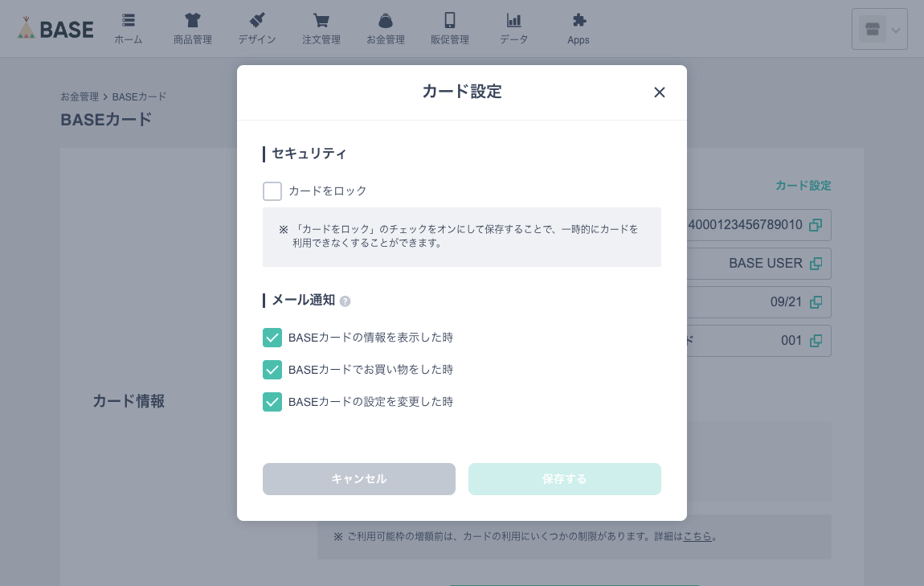This screenshot has width=924, height=586.
Task: Open お金管理 purse menu
Action: coord(386,29)
